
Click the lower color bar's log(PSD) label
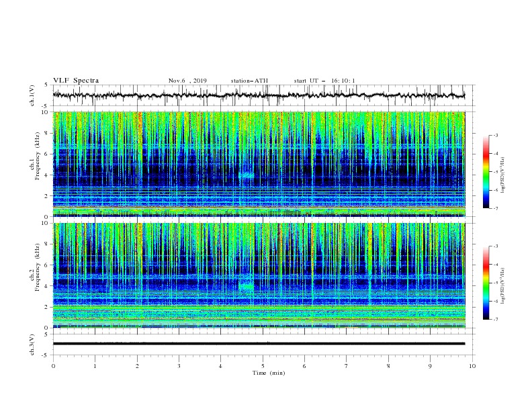pos(503,285)
